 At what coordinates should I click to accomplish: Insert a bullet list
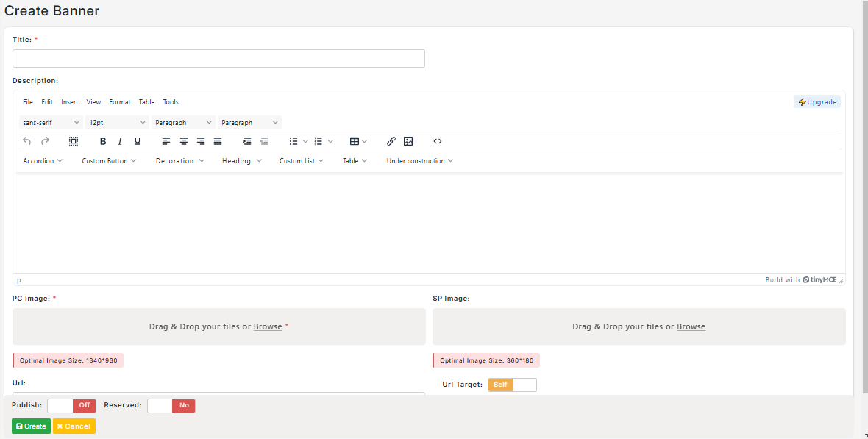tap(294, 141)
